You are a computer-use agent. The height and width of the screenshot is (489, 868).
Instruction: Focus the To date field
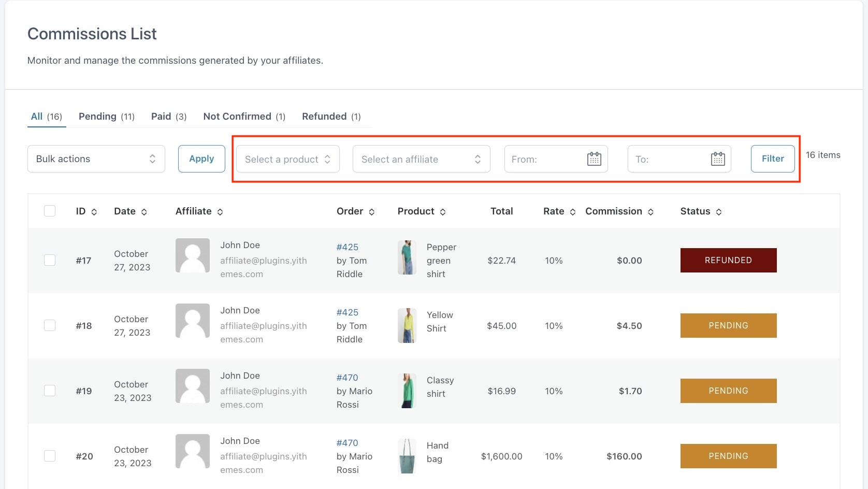pos(679,159)
